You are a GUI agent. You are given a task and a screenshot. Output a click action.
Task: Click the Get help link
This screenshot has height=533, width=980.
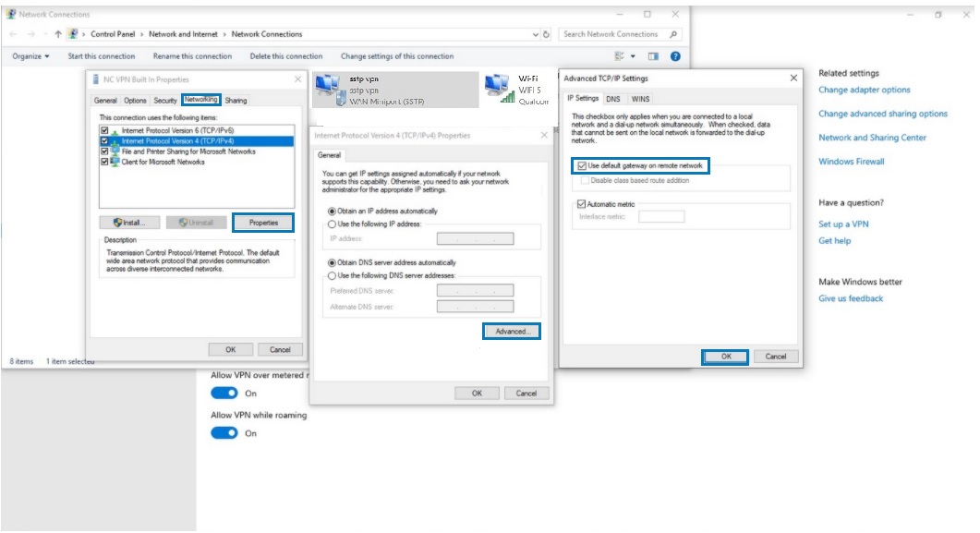pos(835,240)
